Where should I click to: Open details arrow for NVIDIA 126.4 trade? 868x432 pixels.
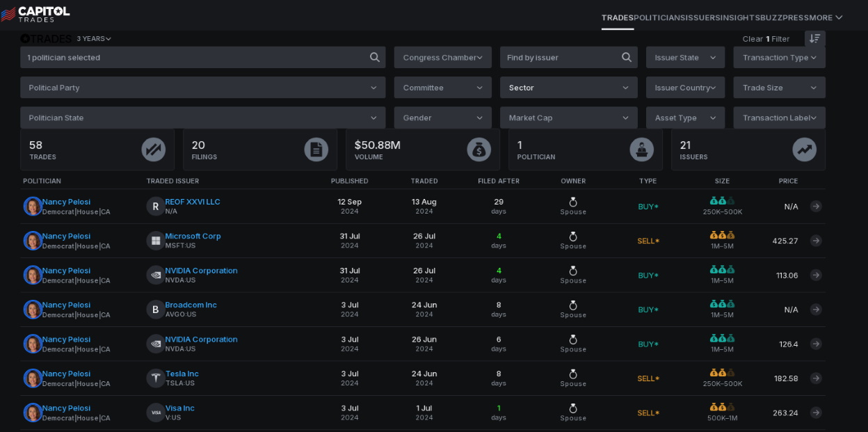pos(816,344)
